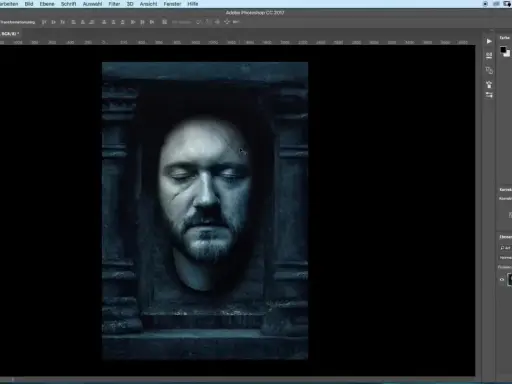Click distribute horizontal centers icon
Screen dimensions: 512x384
click(x=142, y=22)
